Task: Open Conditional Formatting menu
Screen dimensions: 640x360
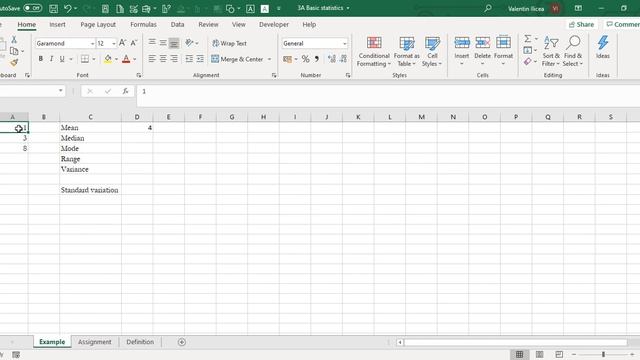Action: [374, 51]
